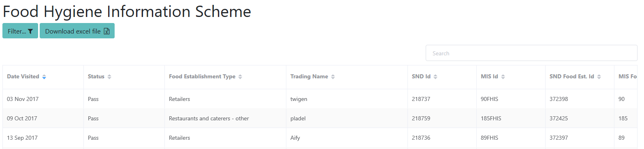Sort SND Food Est. Id column arrows

(x=599, y=77)
